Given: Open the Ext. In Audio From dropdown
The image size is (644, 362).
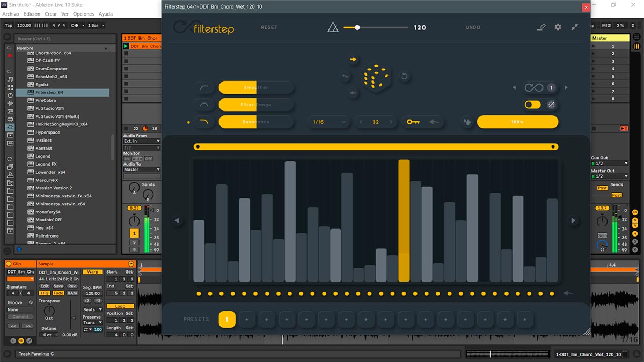Looking at the screenshot, I should [x=142, y=142].
